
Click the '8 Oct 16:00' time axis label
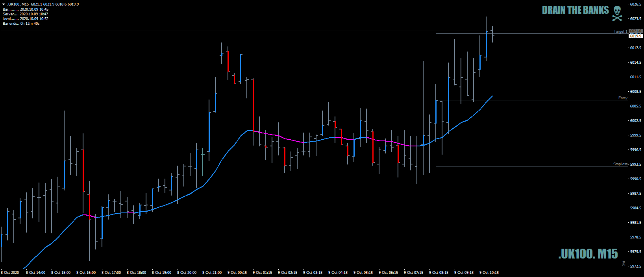coord(86,272)
